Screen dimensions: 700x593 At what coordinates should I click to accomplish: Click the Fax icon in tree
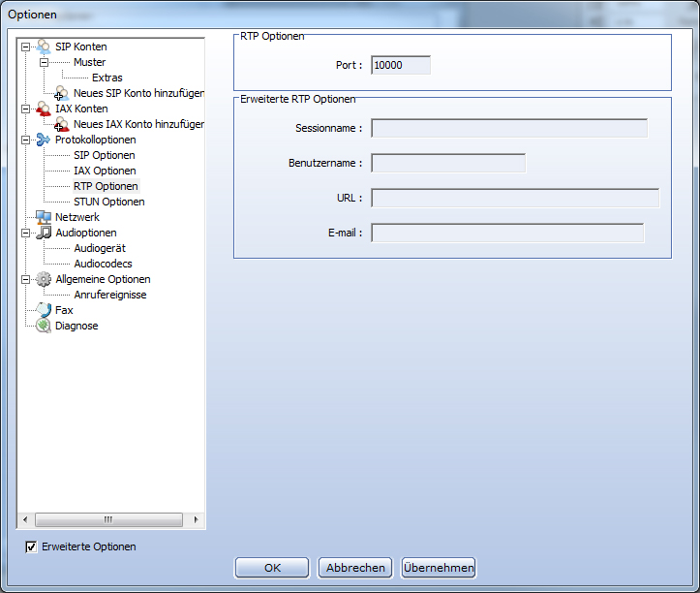pos(44,310)
